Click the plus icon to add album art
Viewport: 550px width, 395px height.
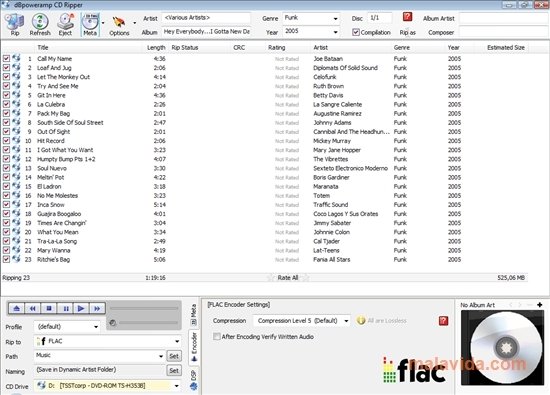(x=539, y=304)
